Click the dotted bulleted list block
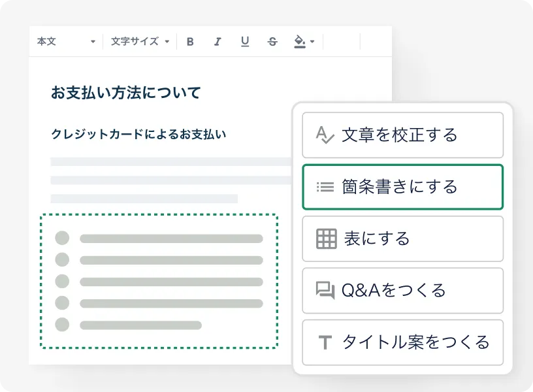533x392 pixels. tap(159, 281)
